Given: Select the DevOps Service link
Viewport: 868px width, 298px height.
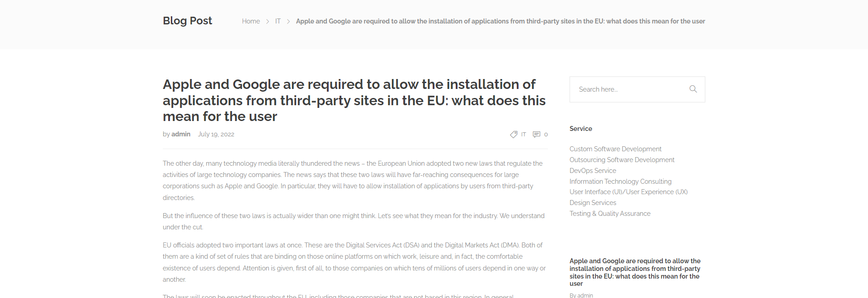Looking at the screenshot, I should (593, 171).
